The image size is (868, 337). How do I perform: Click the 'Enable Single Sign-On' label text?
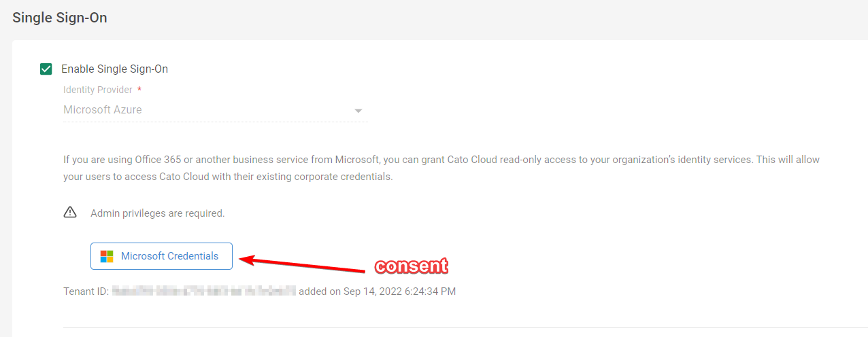click(114, 69)
